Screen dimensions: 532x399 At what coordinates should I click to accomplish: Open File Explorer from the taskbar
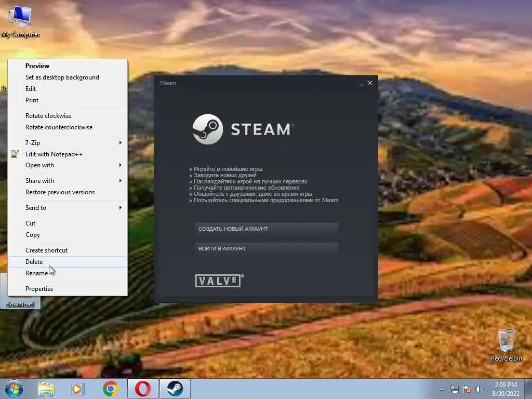click(x=46, y=389)
